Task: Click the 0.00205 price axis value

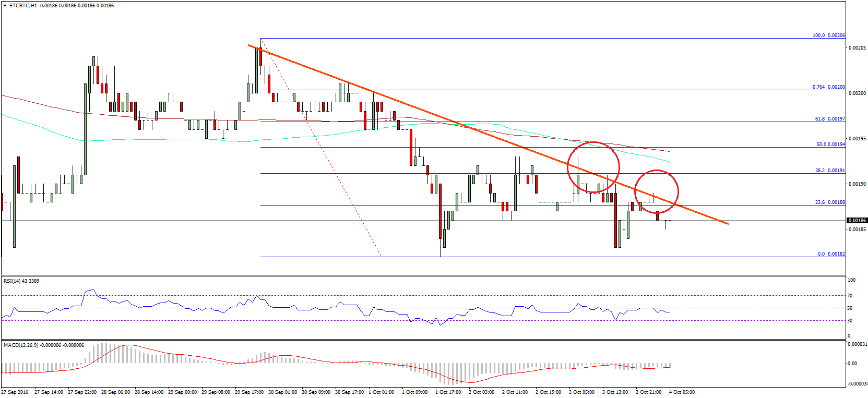Action: (857, 48)
